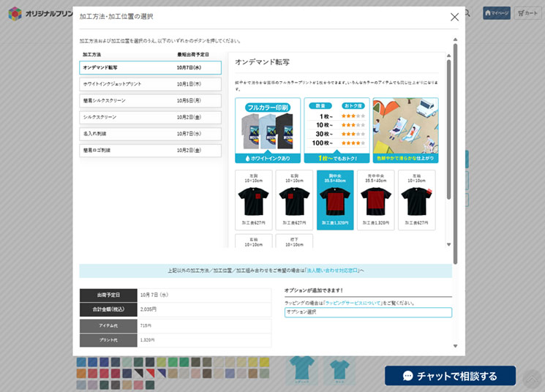Click the 出荷予定日 value 10月7日(水)
The image size is (545, 392).
(154, 295)
